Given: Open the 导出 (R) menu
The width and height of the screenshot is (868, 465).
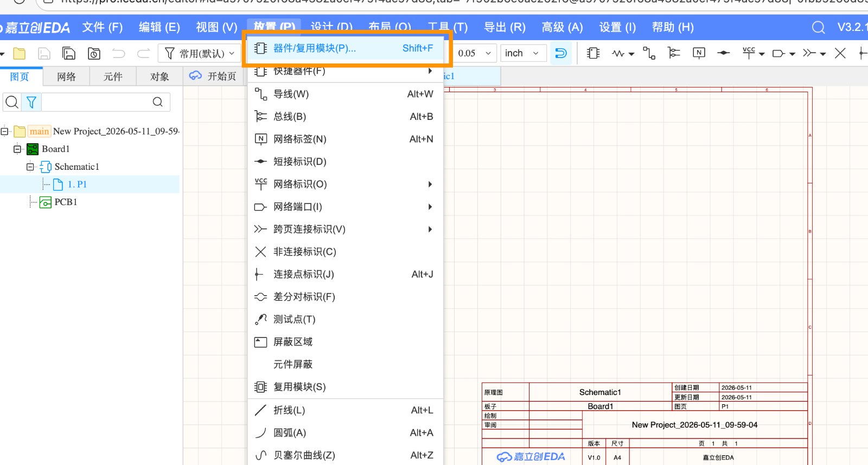Looking at the screenshot, I should coord(505,27).
